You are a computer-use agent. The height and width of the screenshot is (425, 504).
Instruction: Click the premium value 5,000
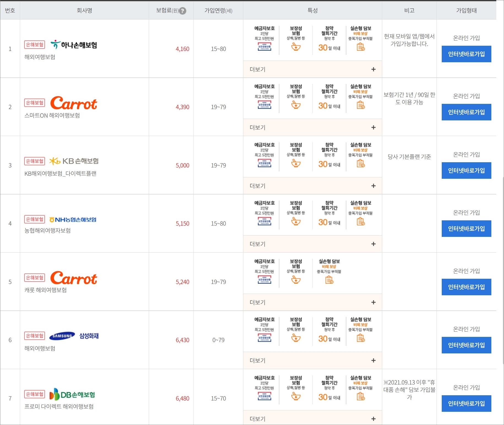click(x=182, y=165)
